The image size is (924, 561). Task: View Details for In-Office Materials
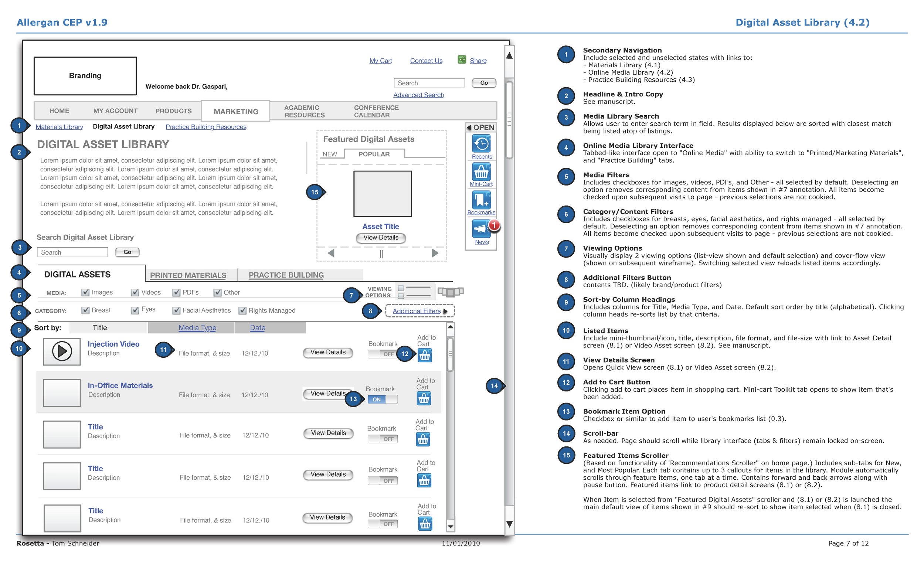(328, 394)
